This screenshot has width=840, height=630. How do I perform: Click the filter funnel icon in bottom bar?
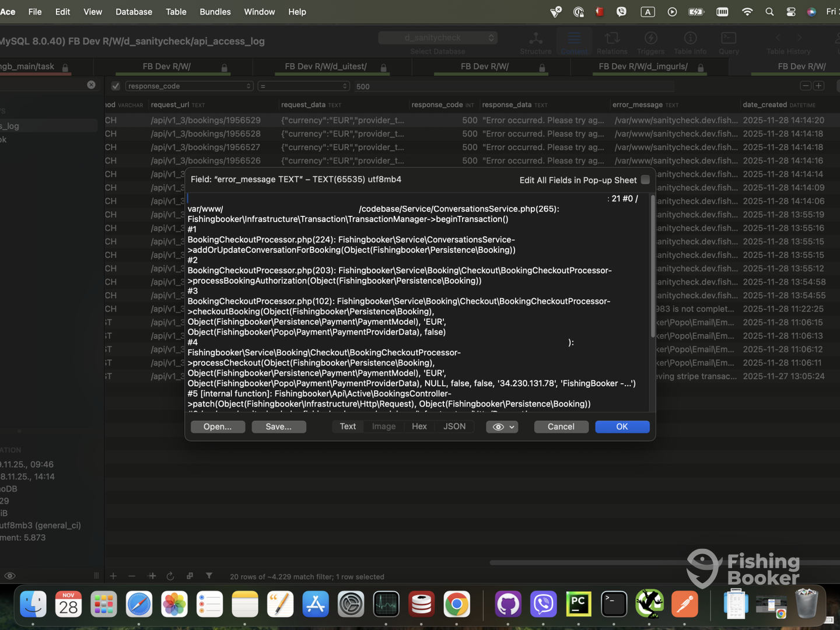(209, 576)
